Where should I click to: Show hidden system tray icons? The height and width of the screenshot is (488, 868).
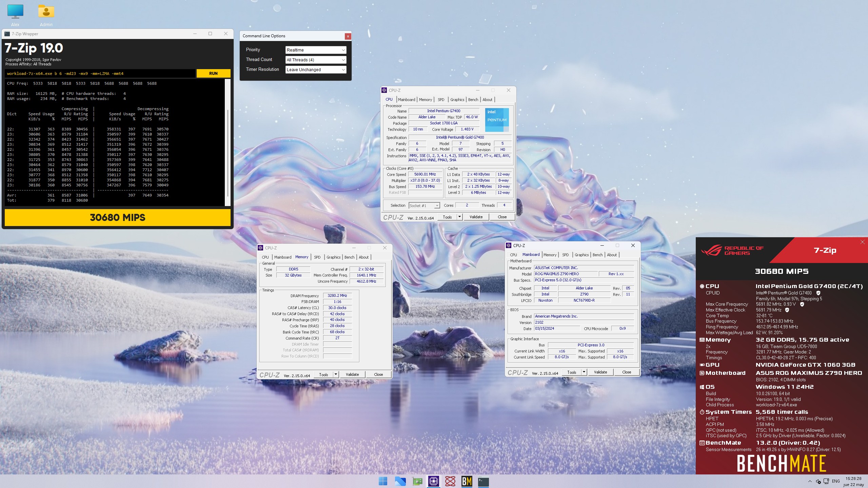pos(810,481)
